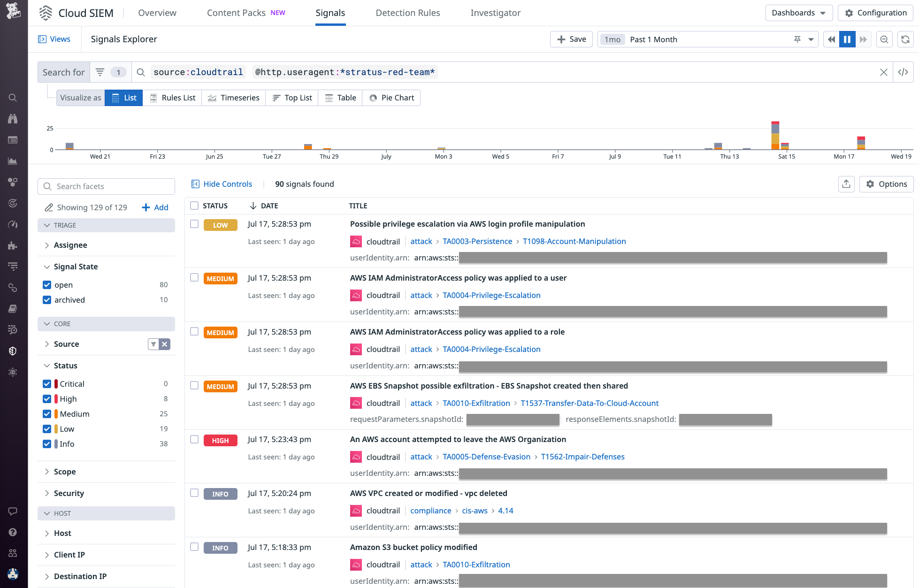Disable the Medium status checkbox

click(x=47, y=414)
